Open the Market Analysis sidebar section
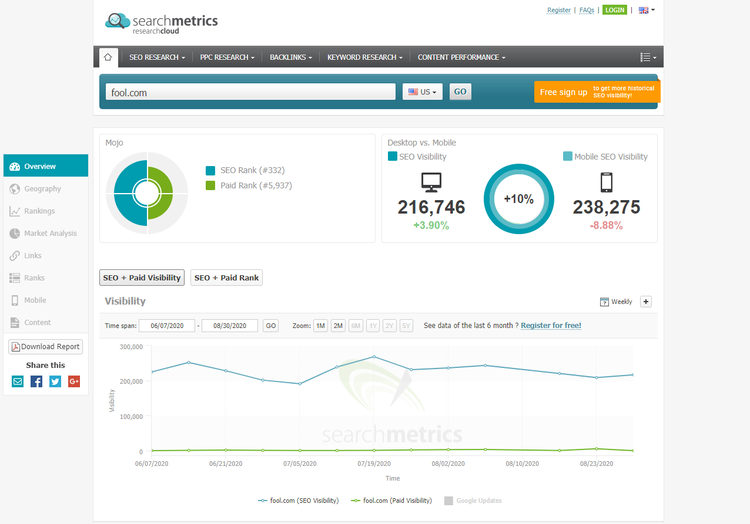This screenshot has width=750, height=524. [45, 233]
